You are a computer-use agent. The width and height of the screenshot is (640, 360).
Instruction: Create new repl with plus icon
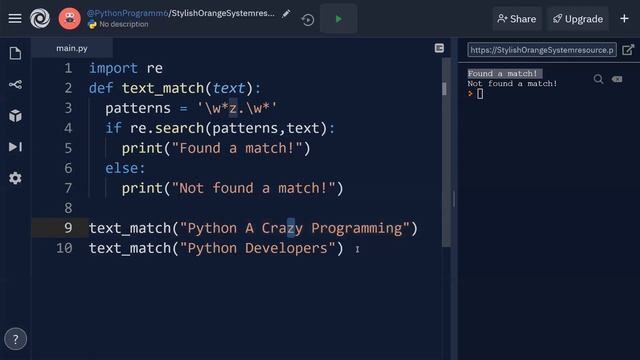[624, 18]
